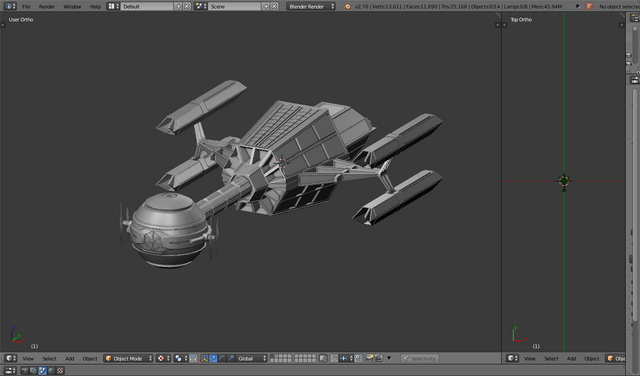The height and width of the screenshot is (376, 640).
Task: Open the Global transform orientation dropdown
Action: coord(251,358)
